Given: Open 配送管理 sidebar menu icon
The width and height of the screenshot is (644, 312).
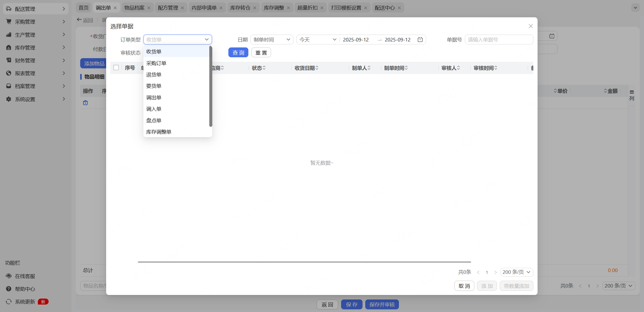Looking at the screenshot, I should click(9, 9).
